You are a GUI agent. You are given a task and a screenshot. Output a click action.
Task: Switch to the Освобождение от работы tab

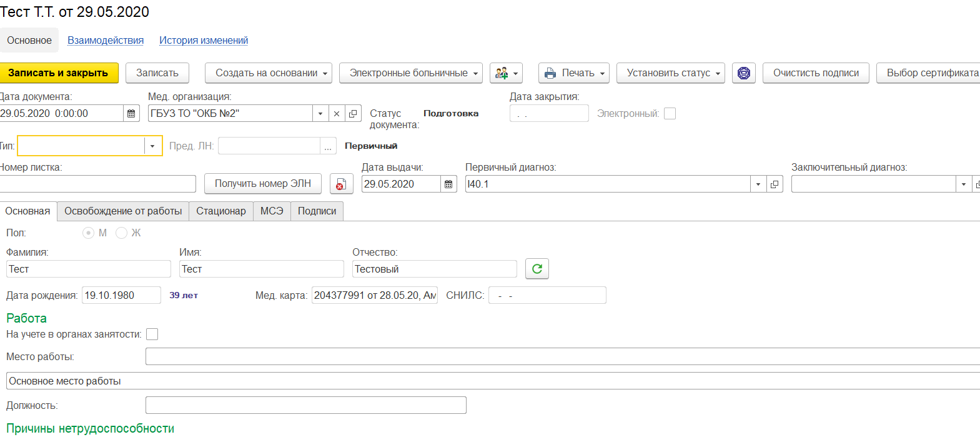tap(123, 211)
